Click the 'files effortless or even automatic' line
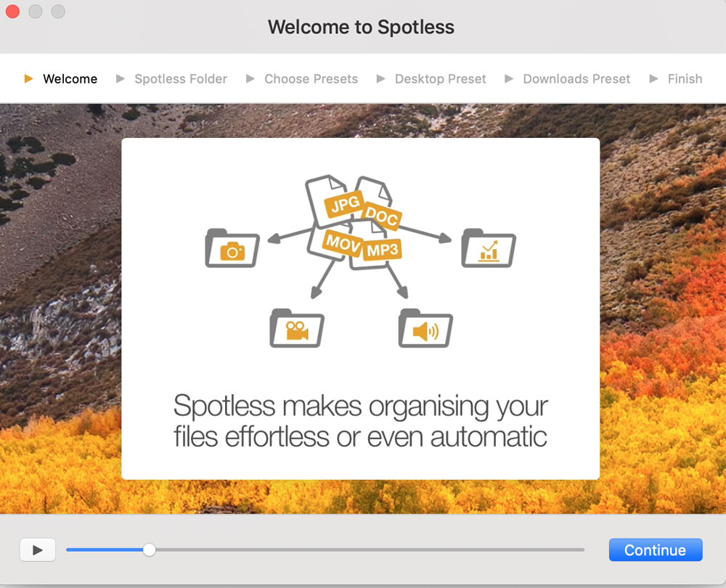The image size is (726, 588). (x=360, y=436)
